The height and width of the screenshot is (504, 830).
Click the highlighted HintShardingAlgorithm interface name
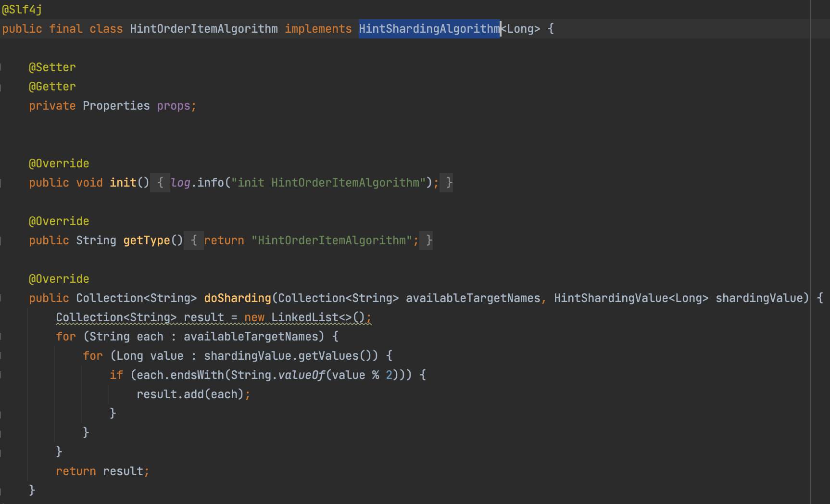(429, 29)
